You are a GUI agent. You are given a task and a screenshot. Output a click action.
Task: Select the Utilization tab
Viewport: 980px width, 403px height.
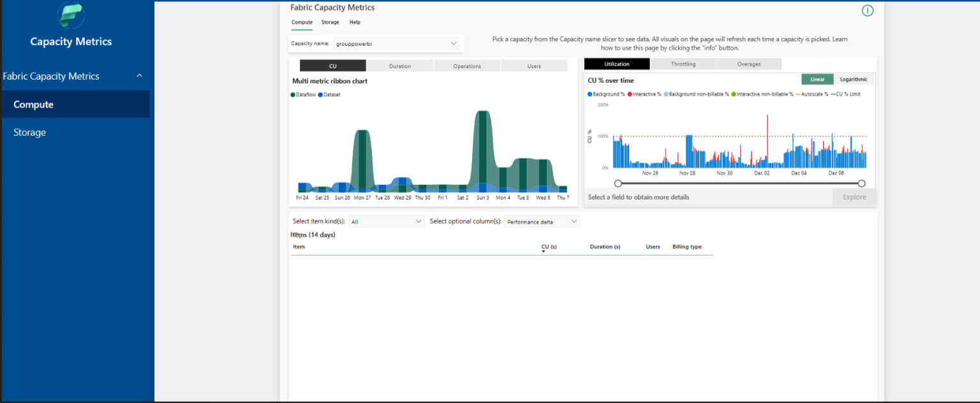(x=617, y=64)
